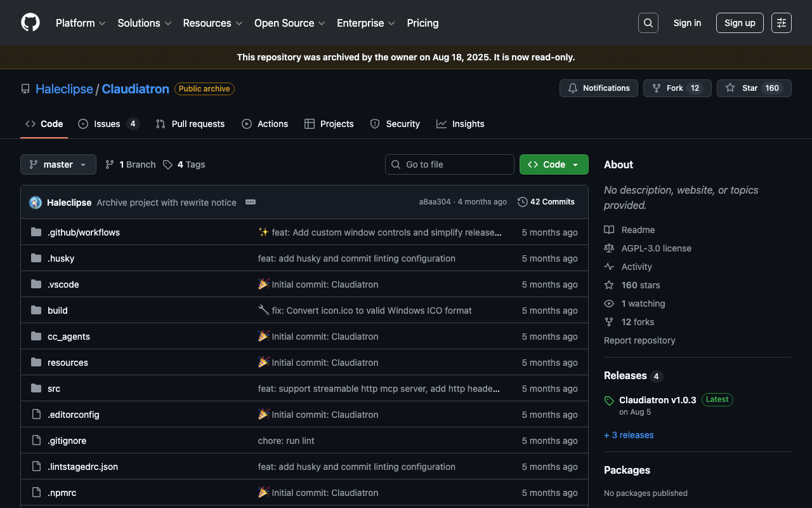
Task: Star the Claudiatron repository
Action: [754, 88]
